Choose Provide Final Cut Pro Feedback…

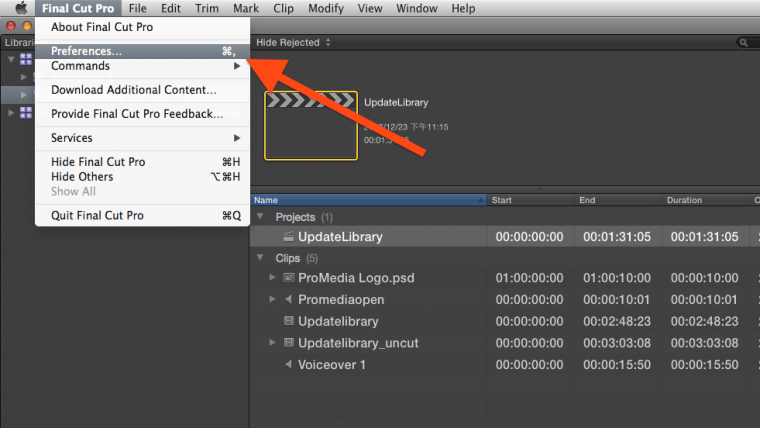[142, 114]
